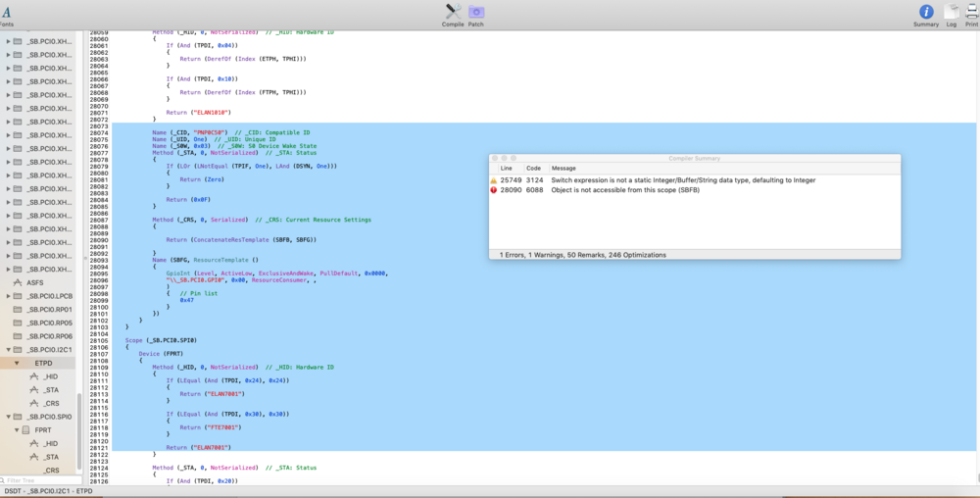Select _HID under FPRT
This screenshot has height=498, width=980.
coord(51,443)
